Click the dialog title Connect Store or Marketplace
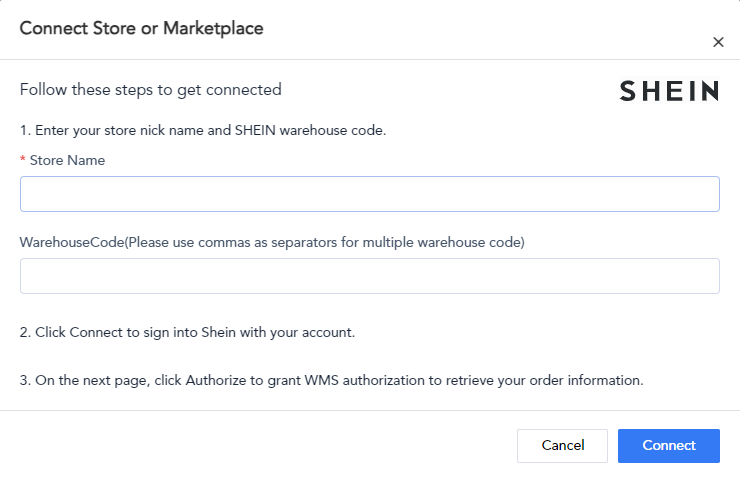 [x=142, y=28]
